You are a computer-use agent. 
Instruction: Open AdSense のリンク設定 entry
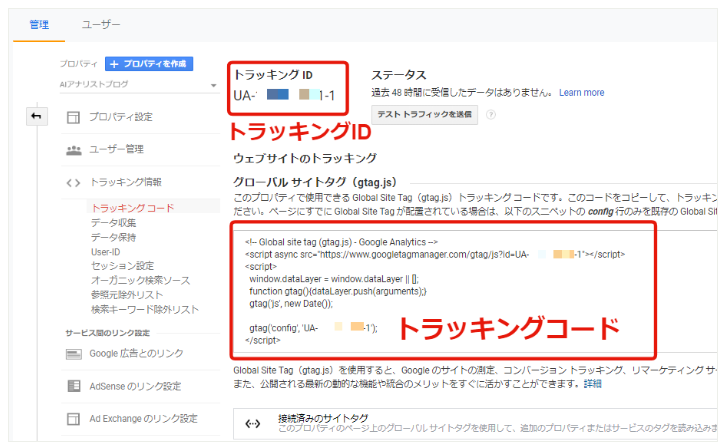[x=135, y=386]
